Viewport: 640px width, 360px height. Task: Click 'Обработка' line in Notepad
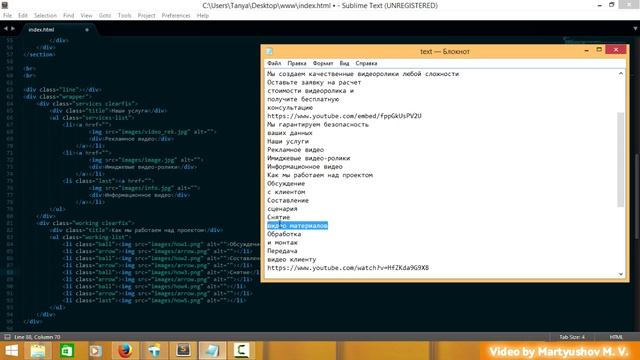(x=284, y=234)
